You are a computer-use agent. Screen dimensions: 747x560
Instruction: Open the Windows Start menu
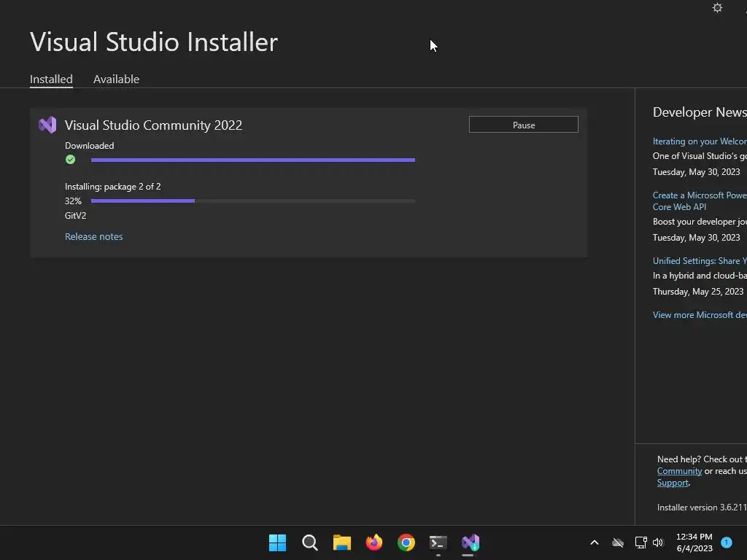(277, 542)
